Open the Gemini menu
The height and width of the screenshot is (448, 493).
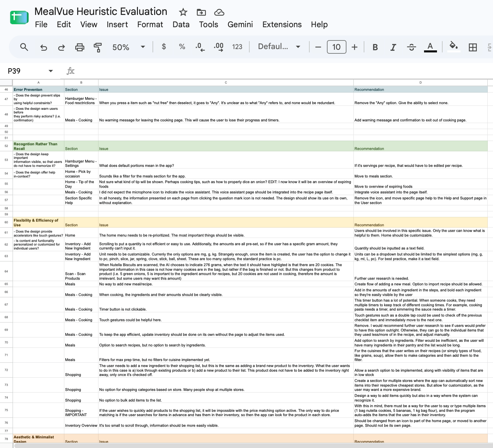coord(240,25)
